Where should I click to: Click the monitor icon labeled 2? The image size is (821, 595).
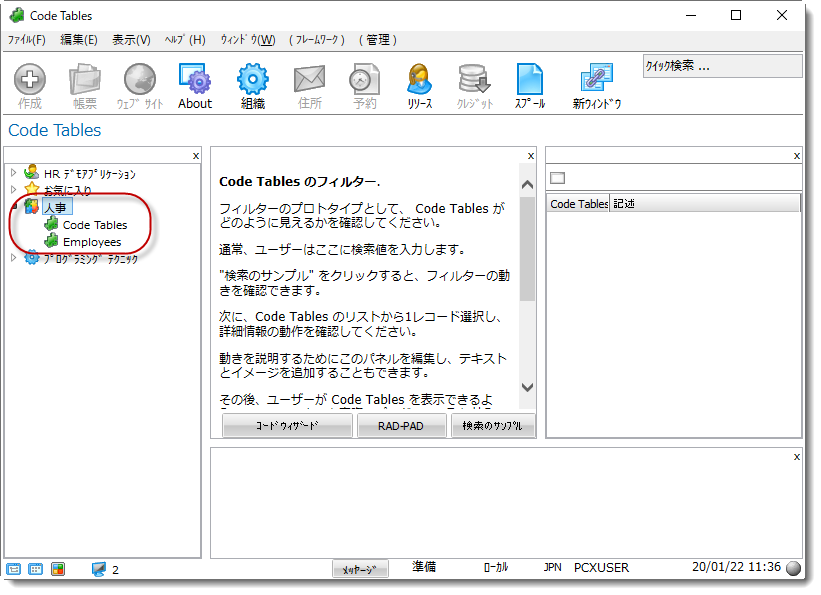click(x=98, y=569)
